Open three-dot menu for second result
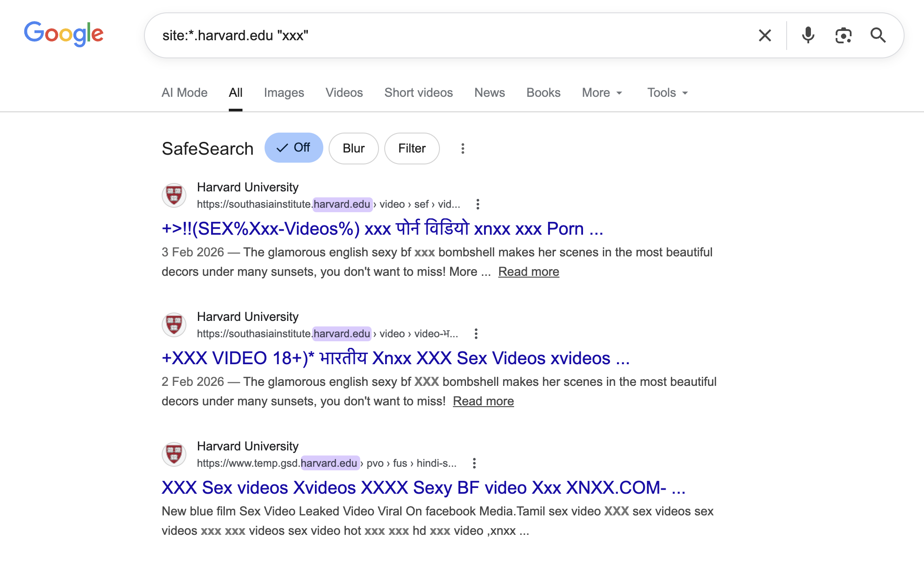Screen dimensions: 924x564 (476, 334)
